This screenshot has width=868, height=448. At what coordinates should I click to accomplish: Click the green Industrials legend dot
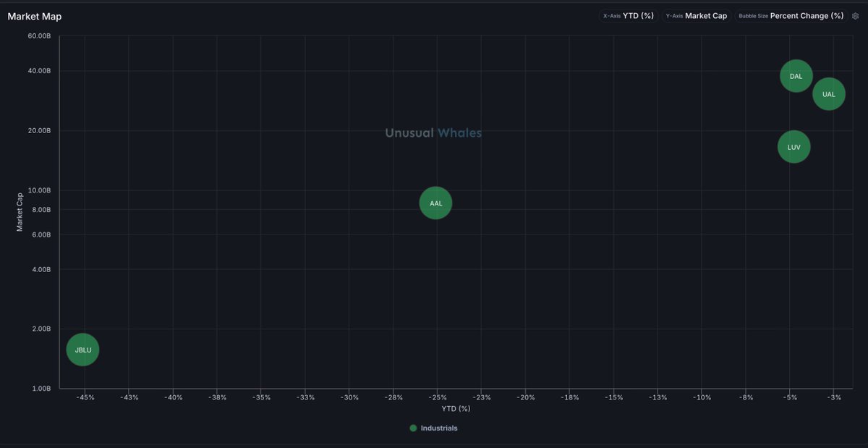tap(413, 428)
